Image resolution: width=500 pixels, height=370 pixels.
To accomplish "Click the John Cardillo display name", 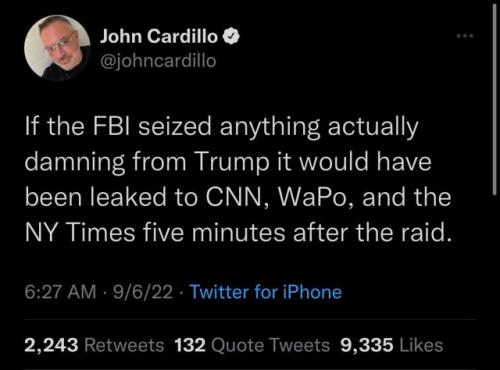I will (159, 36).
